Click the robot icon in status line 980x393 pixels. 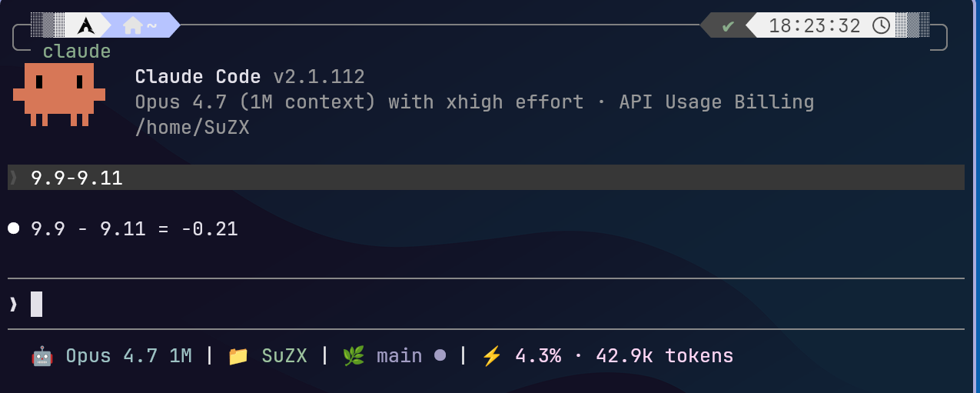tap(42, 356)
